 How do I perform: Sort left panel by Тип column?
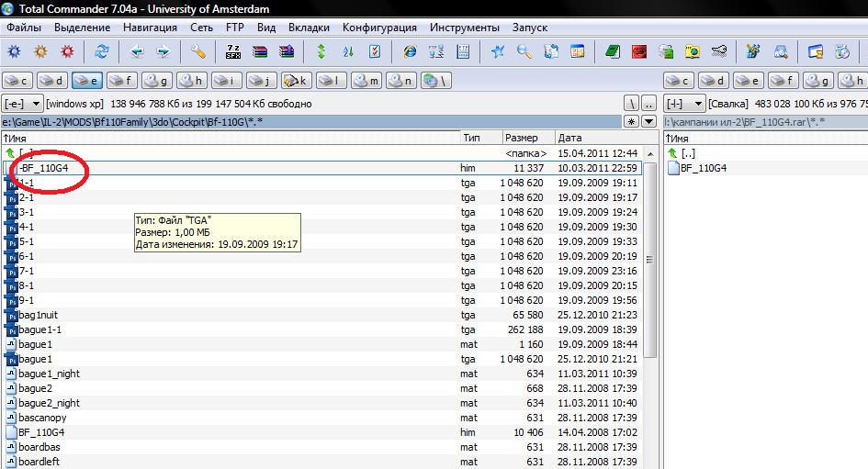point(481,138)
